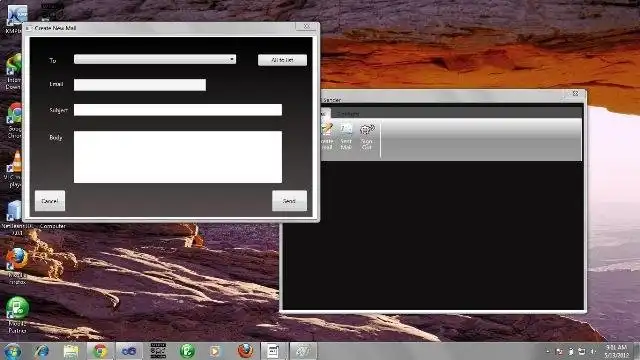Click the power tray icon
The height and width of the screenshot is (360, 640).
click(x=571, y=351)
